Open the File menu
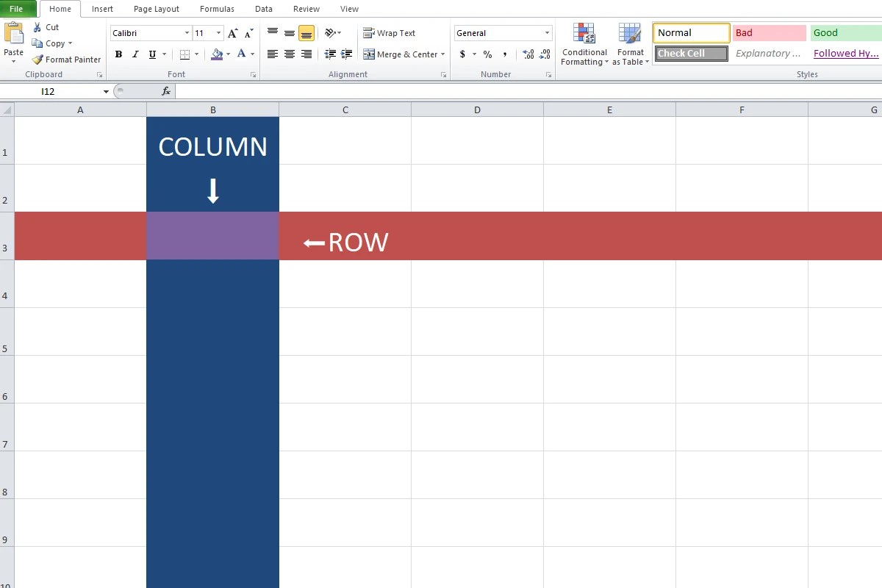 (17, 8)
